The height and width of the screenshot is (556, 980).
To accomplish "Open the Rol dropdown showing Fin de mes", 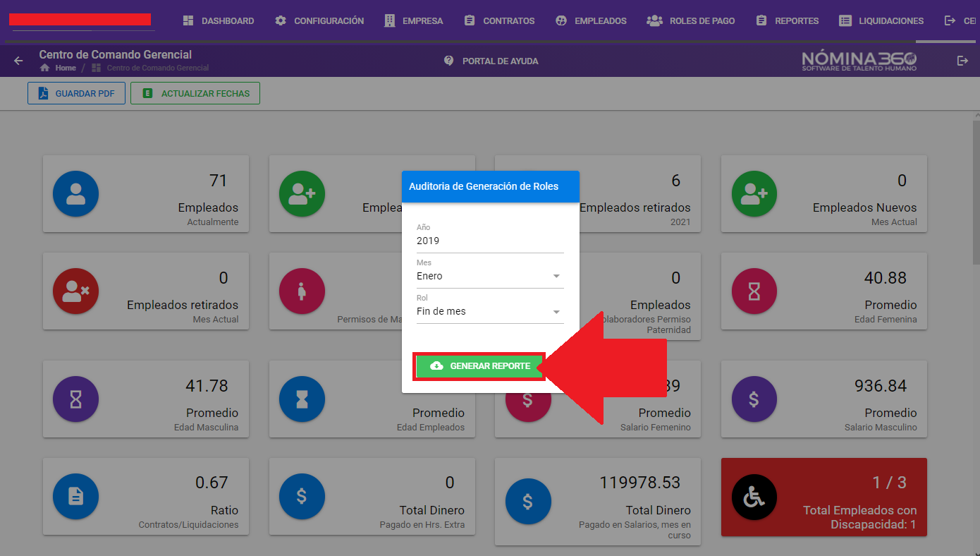I will (490, 311).
